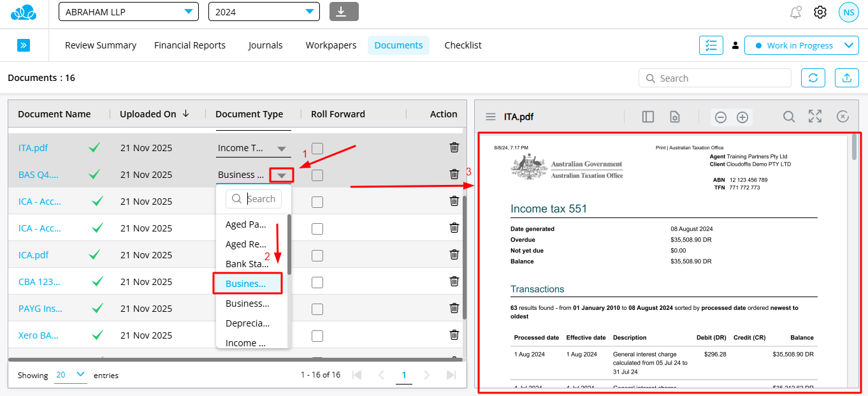
Task: Switch to the Workpapers tab
Action: click(331, 45)
